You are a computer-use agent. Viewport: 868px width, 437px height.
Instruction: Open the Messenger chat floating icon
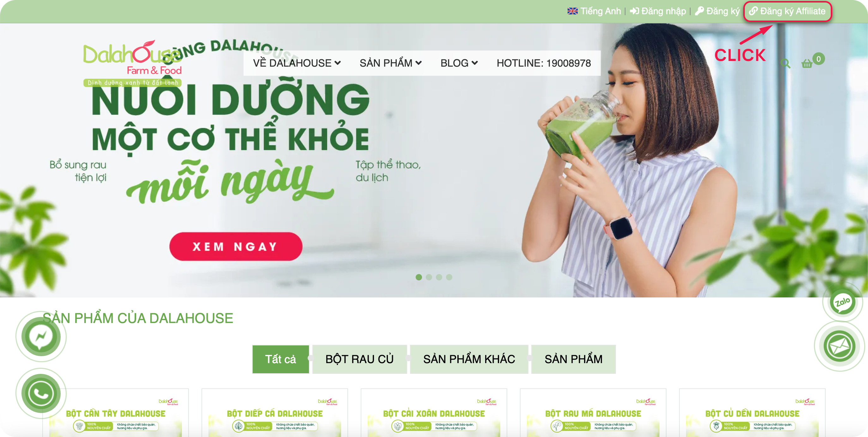41,336
